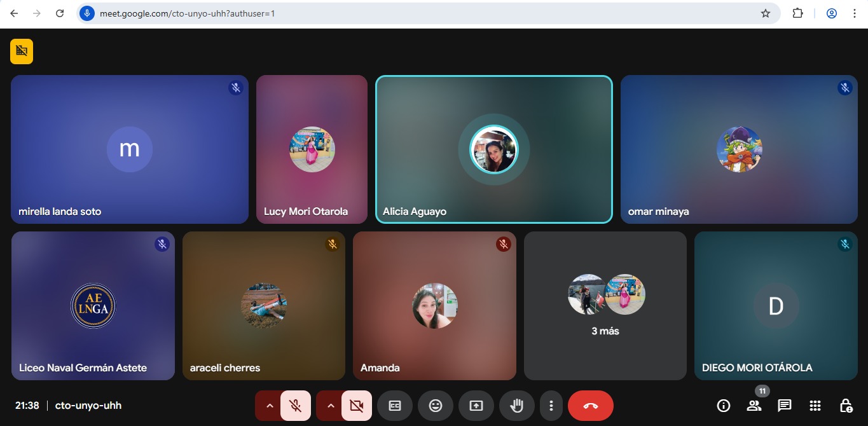Open host controls lock icon
The width and height of the screenshot is (868, 426).
tap(846, 406)
